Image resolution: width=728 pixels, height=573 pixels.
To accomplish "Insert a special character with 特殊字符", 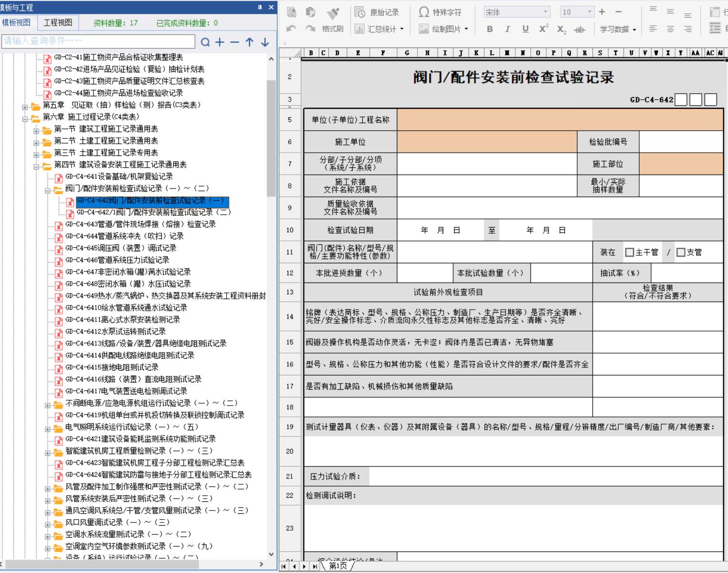I will pyautogui.click(x=440, y=12).
